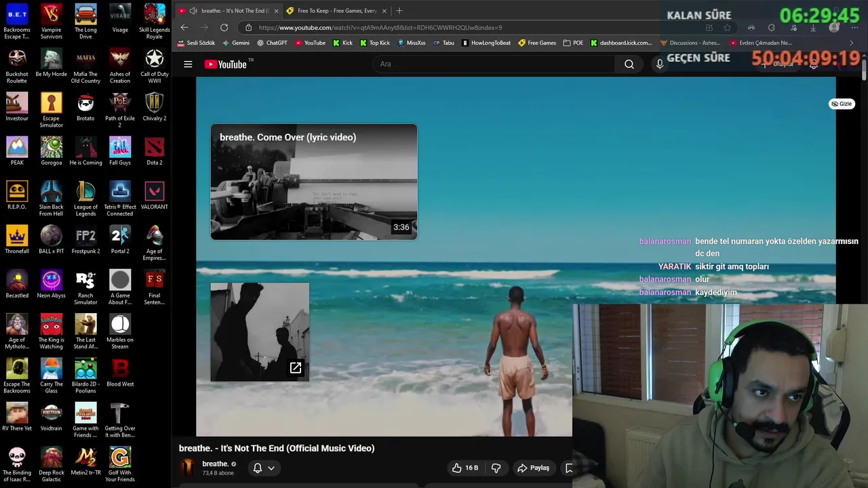The image size is (868, 488).
Task: Open the Free Games bookmark
Action: (x=536, y=43)
